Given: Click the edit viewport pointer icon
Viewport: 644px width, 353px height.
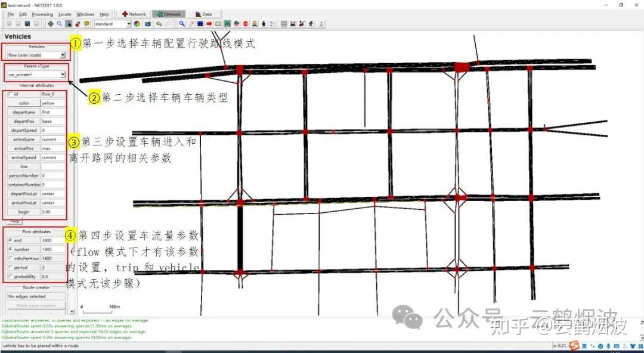Looking at the screenshot, I should tap(69, 24).
